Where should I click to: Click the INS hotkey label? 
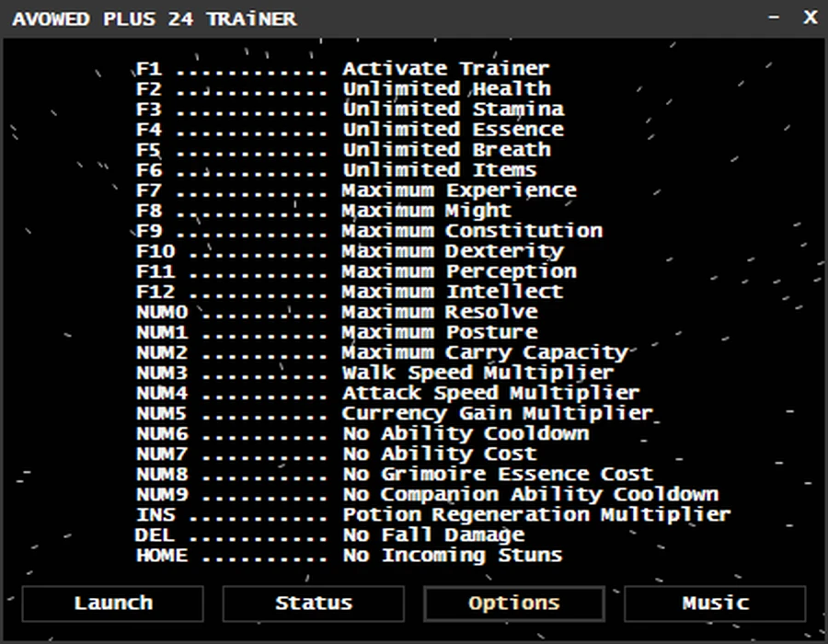tap(155, 514)
